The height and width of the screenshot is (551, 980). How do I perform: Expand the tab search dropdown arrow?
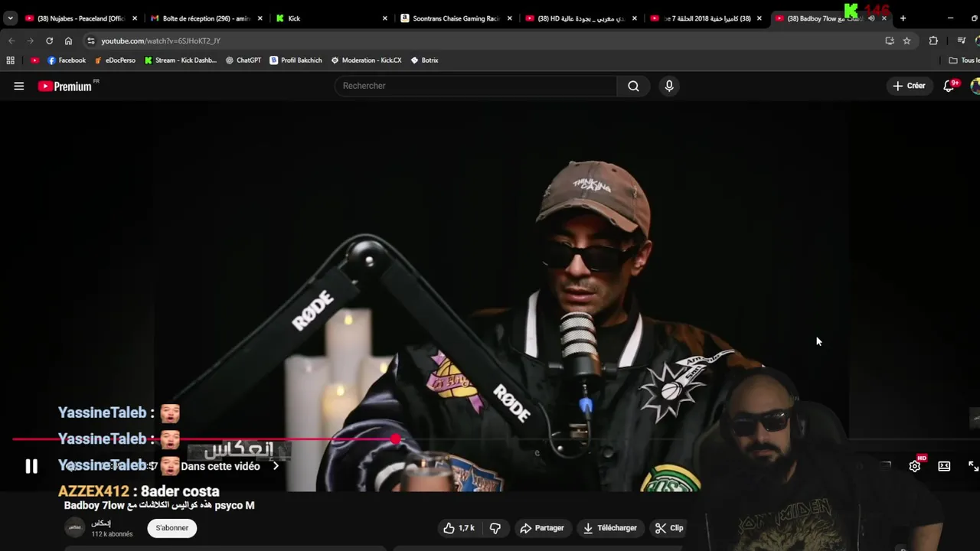click(10, 18)
